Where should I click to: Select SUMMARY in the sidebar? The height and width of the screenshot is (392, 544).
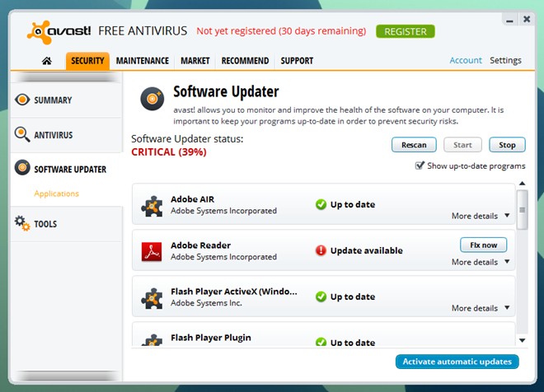click(66, 100)
